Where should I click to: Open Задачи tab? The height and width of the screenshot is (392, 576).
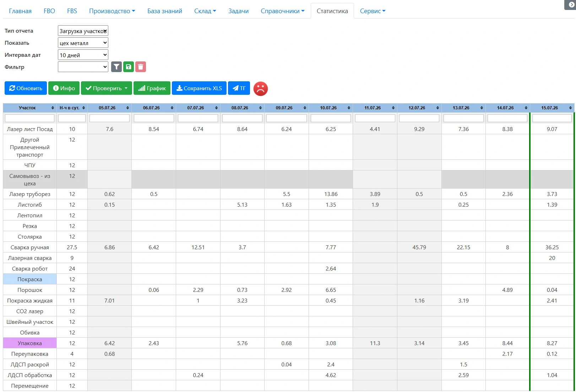point(238,11)
